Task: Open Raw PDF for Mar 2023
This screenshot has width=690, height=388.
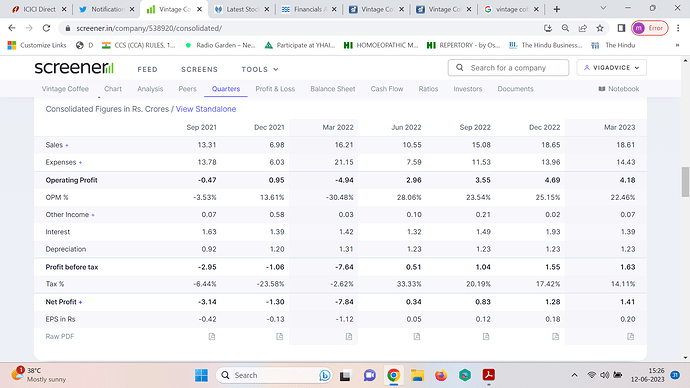Action: tap(631, 337)
